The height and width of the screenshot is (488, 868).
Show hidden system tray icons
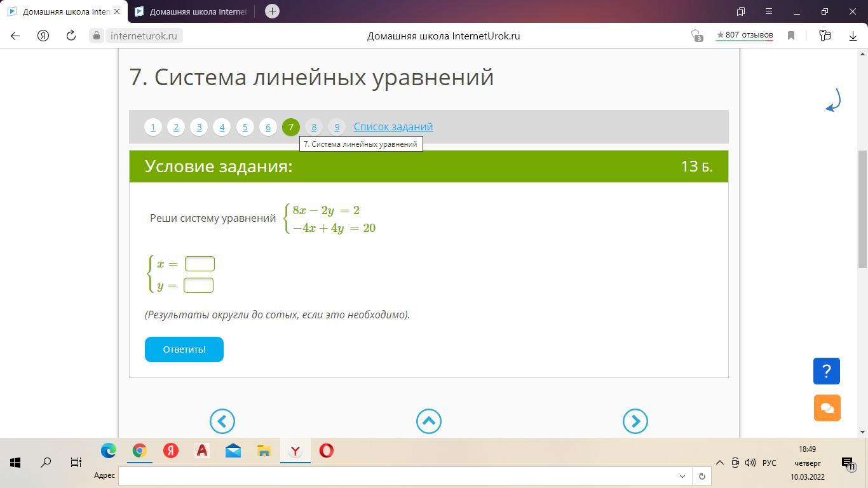pos(720,463)
